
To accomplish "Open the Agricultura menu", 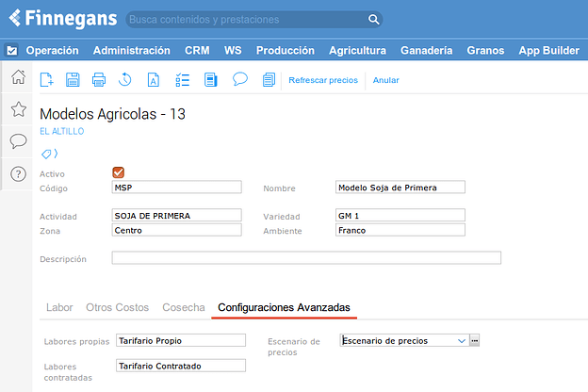I will [x=357, y=50].
